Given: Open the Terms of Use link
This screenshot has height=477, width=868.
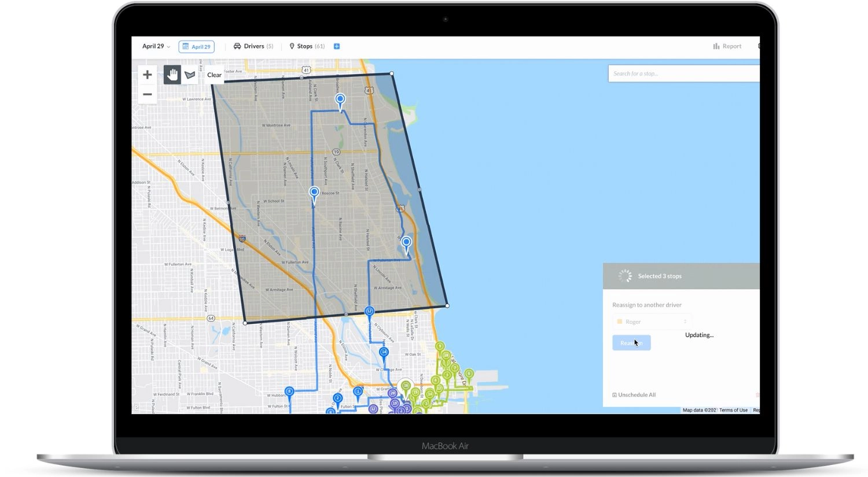Looking at the screenshot, I should (733, 410).
